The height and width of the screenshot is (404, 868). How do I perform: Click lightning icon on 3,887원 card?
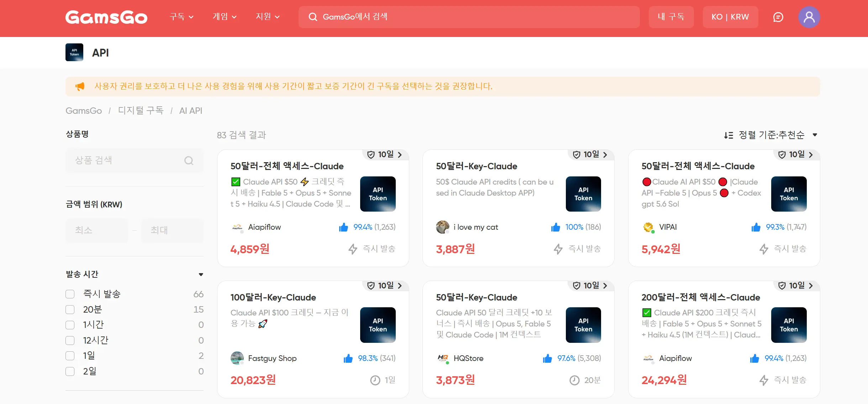pyautogui.click(x=558, y=249)
